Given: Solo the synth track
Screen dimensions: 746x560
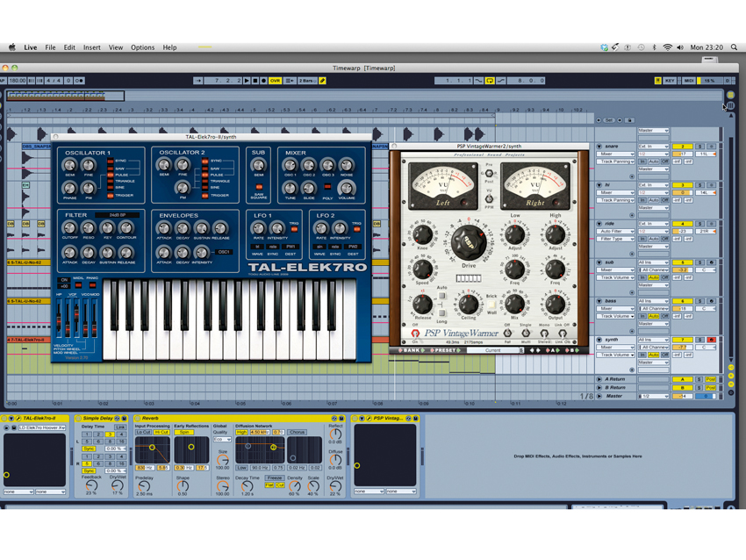Looking at the screenshot, I should click(x=699, y=340).
